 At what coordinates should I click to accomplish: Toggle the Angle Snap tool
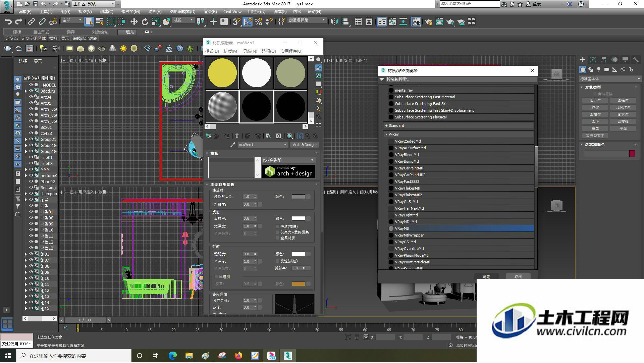click(247, 22)
